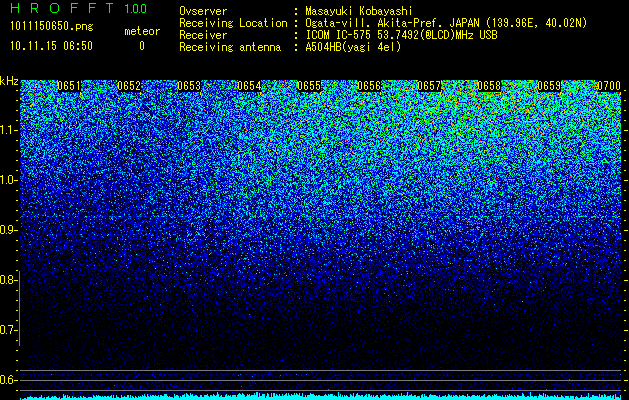Click the 0652 time marker
629x400 pixels.
click(x=129, y=86)
